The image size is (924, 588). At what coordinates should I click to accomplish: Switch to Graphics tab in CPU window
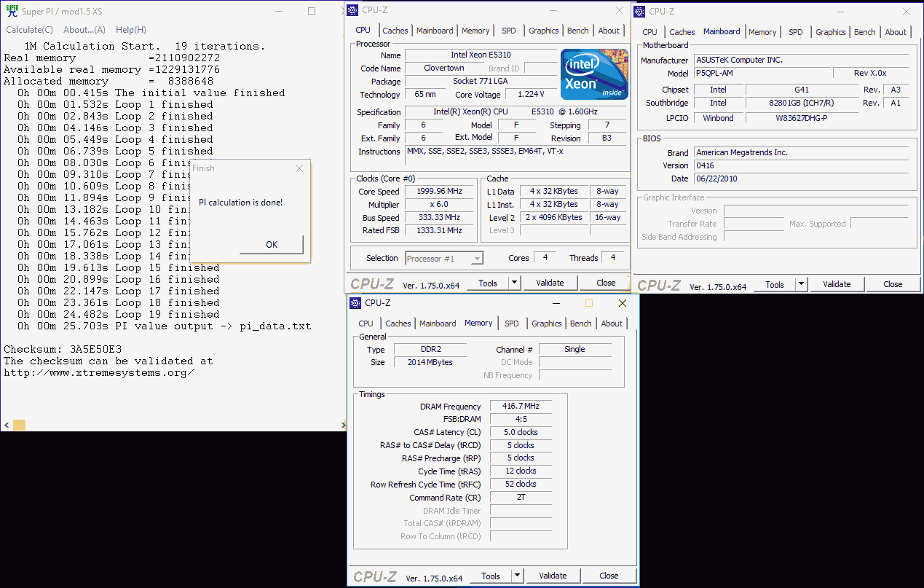[544, 31]
